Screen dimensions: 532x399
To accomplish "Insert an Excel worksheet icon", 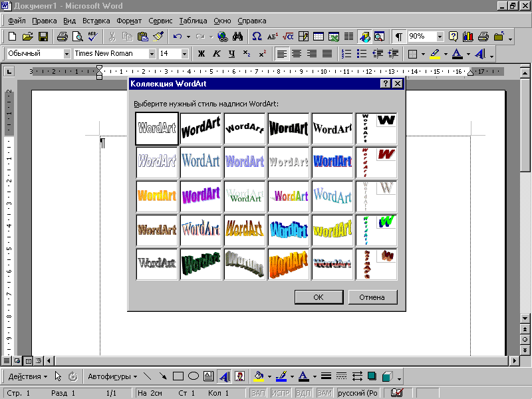I will pyautogui.click(x=334, y=37).
